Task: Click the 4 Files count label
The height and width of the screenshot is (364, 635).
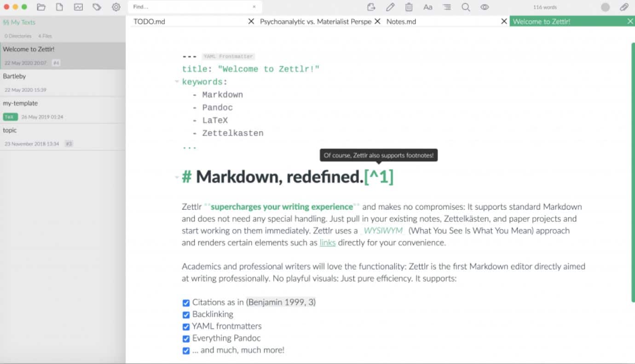Action: 45,36
